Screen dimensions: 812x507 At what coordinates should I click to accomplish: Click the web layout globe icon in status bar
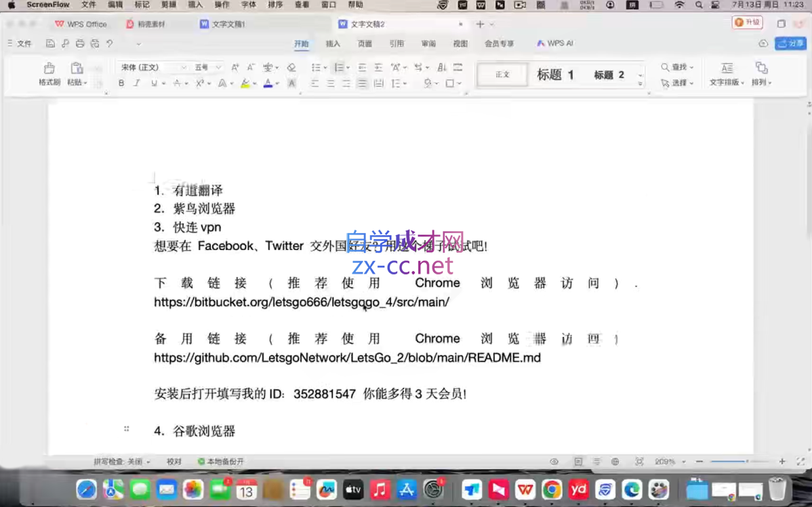[615, 462]
